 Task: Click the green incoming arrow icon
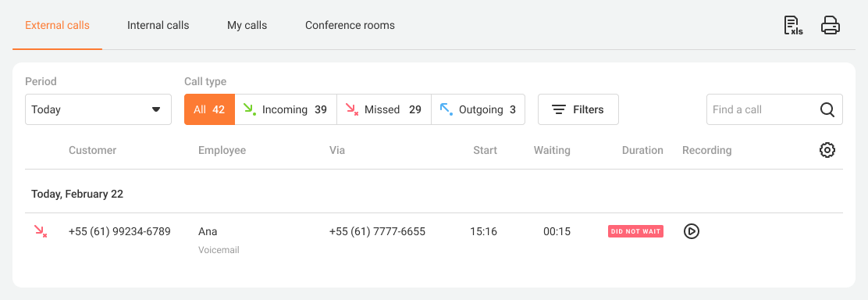click(250, 109)
